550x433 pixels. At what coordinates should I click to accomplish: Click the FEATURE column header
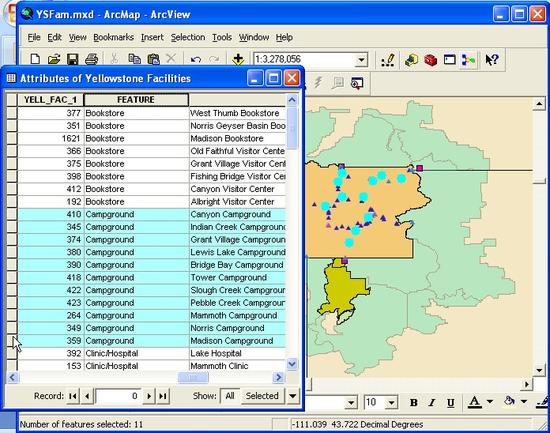[x=136, y=100]
